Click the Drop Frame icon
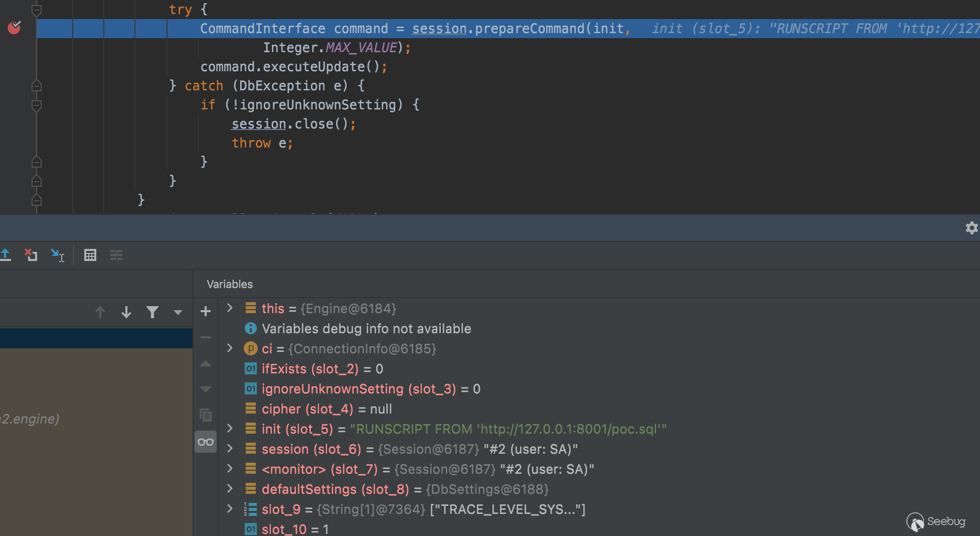Image resolution: width=980 pixels, height=536 pixels. tap(31, 255)
